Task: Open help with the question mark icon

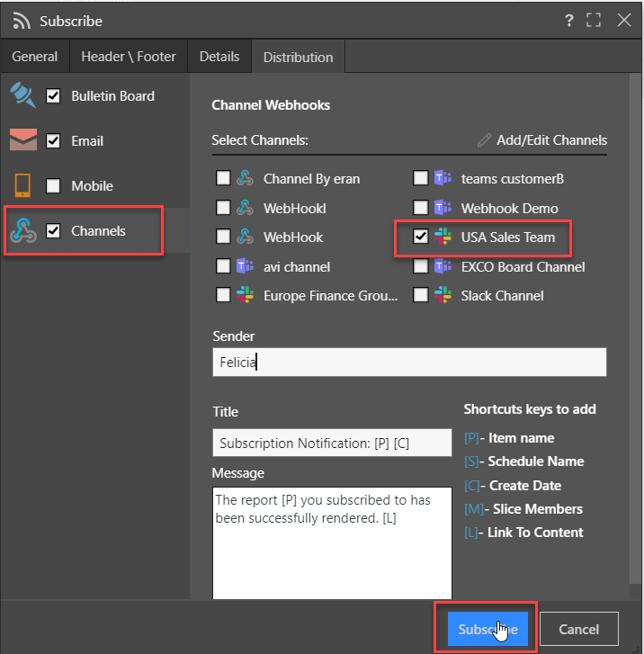Action: click(x=569, y=20)
